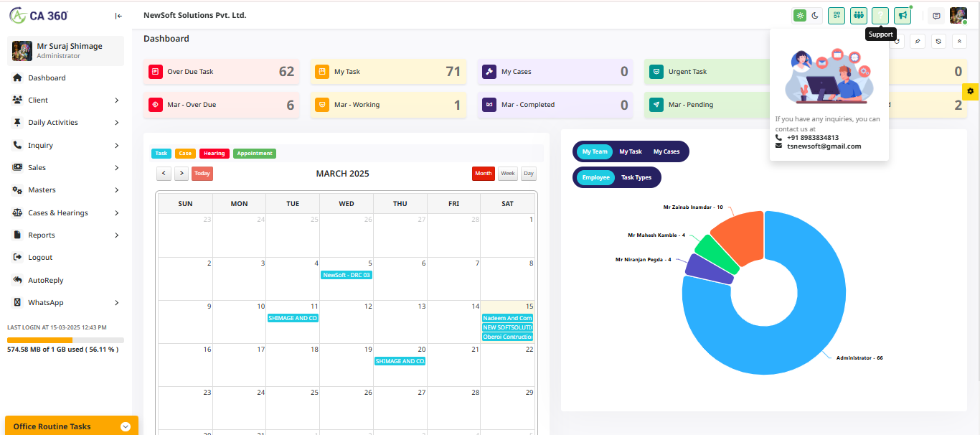
Task: Click the My Cases hammer icon
Action: [x=489, y=72]
